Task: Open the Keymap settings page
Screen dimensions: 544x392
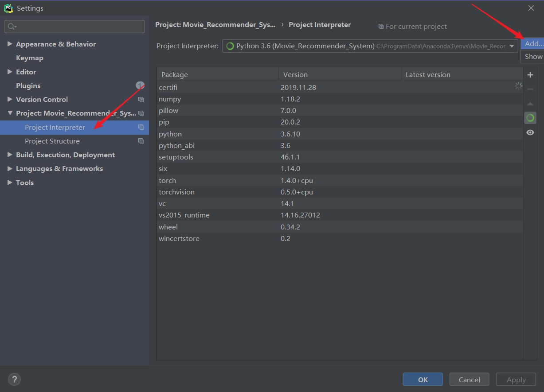Action: (x=30, y=58)
